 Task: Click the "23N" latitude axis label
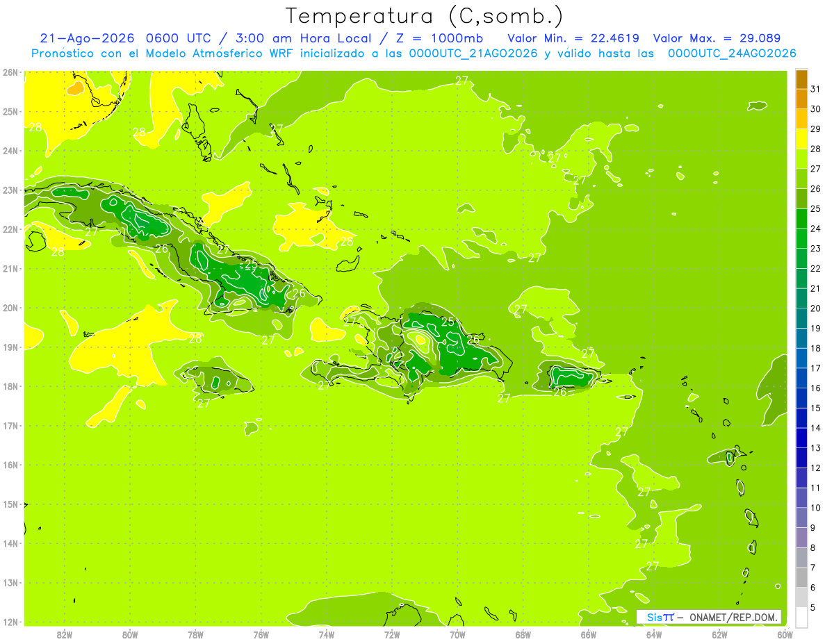point(10,190)
